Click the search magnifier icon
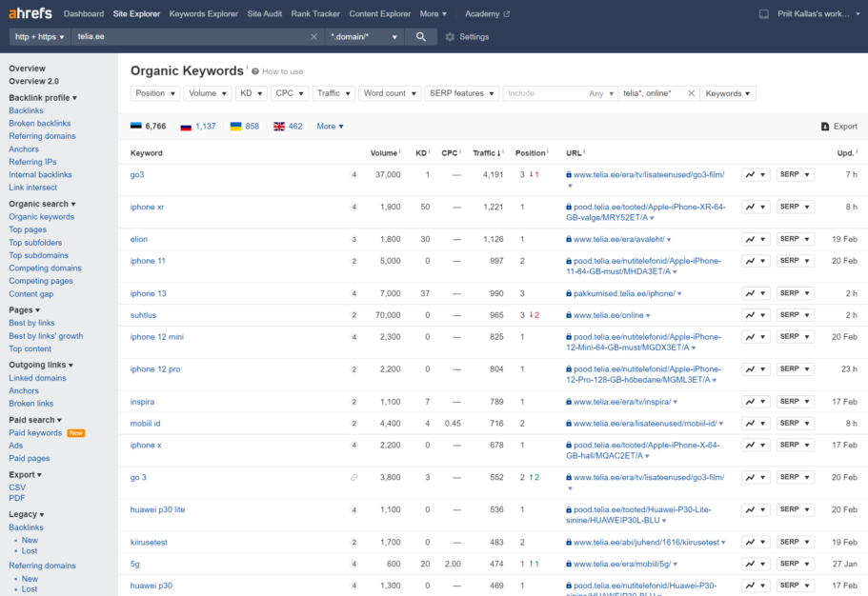Viewport: 868px width, 596px height. pyautogui.click(x=420, y=35)
